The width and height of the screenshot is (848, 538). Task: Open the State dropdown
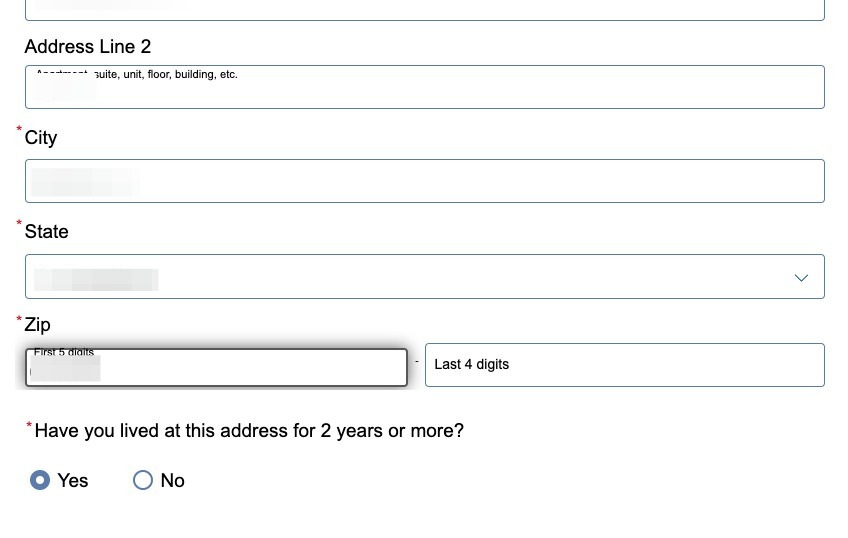tap(424, 276)
